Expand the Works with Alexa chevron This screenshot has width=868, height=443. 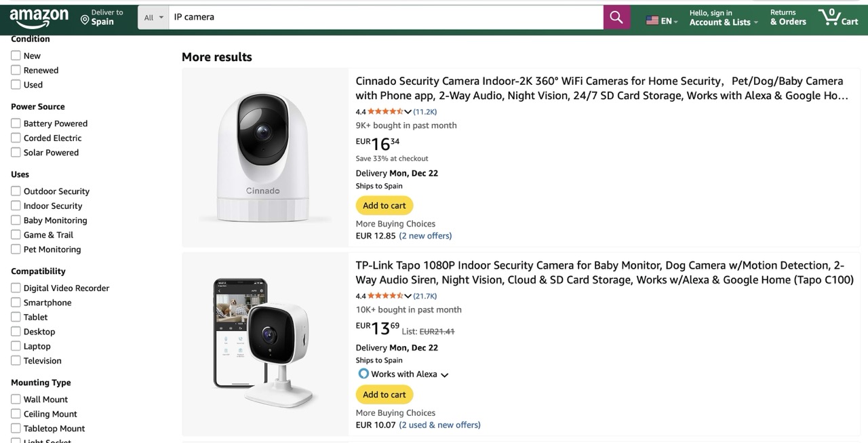[444, 374]
